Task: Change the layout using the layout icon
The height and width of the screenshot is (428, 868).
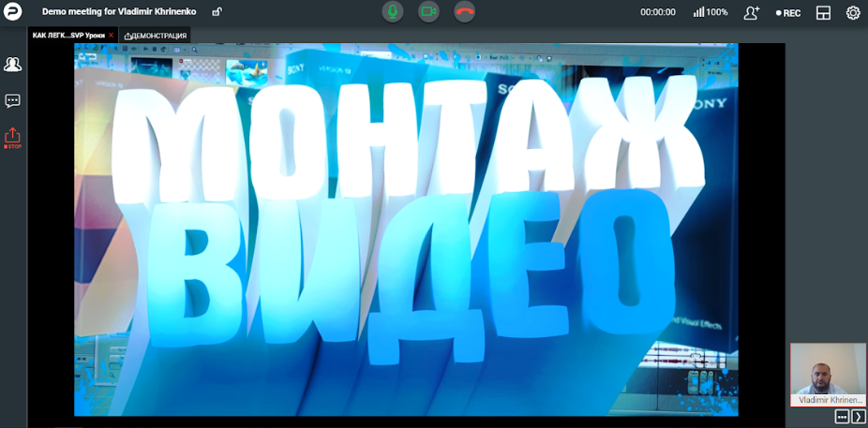Action: 823,13
